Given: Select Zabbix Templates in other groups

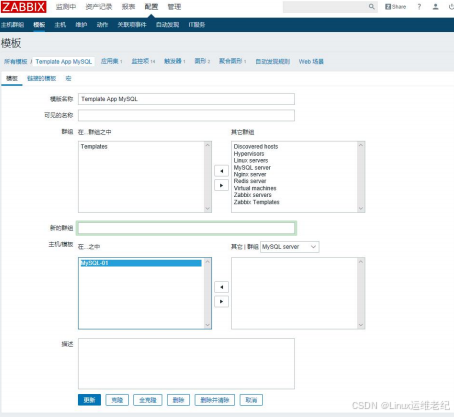Looking at the screenshot, I should (x=256, y=202).
